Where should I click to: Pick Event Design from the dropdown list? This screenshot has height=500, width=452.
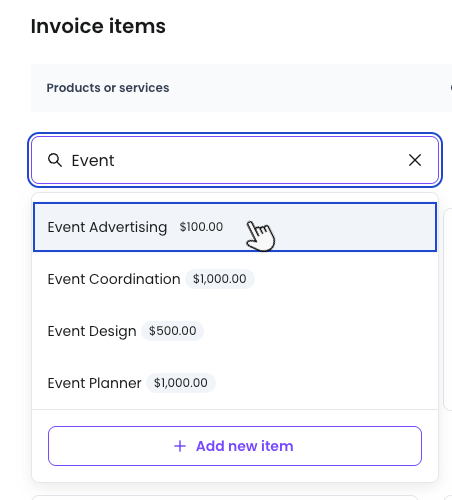(235, 331)
